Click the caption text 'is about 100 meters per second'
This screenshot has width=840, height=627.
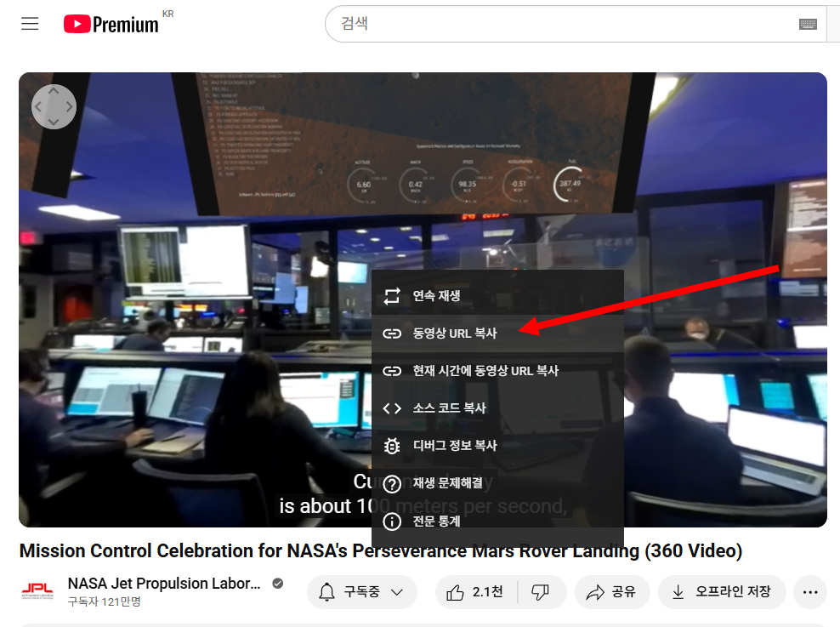pos(423,506)
